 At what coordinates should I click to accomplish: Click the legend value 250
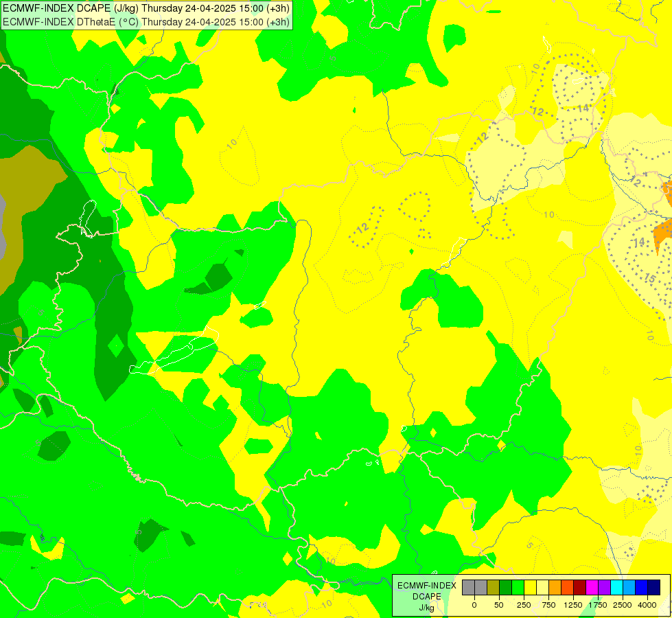524,605
